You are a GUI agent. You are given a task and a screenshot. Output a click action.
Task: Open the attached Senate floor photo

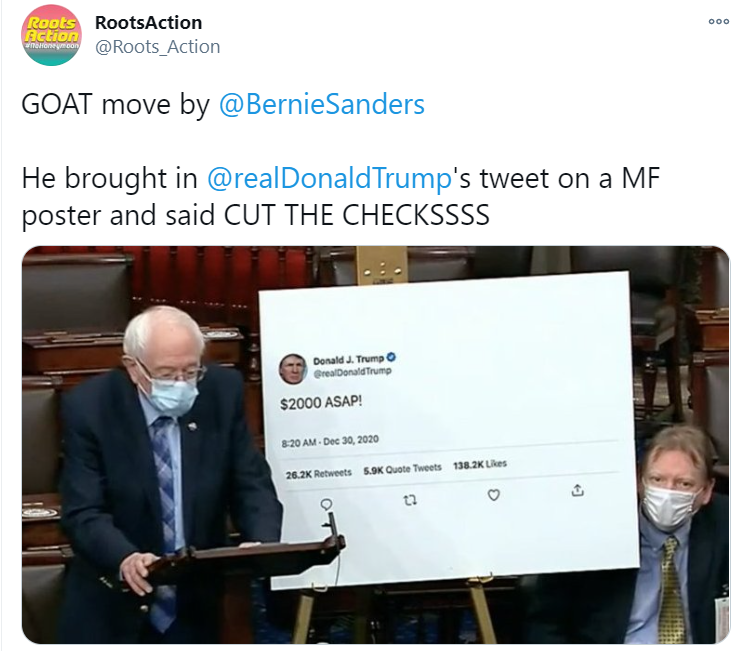(x=375, y=445)
